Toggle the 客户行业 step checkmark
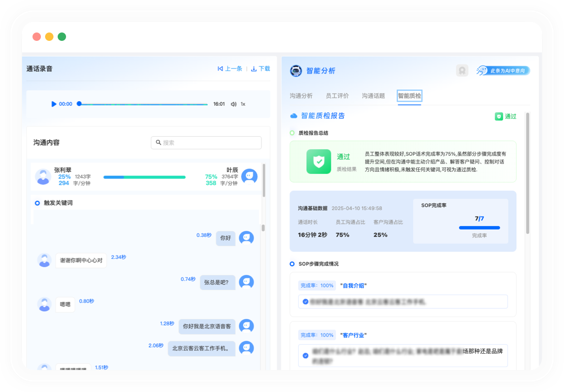 tap(306, 355)
